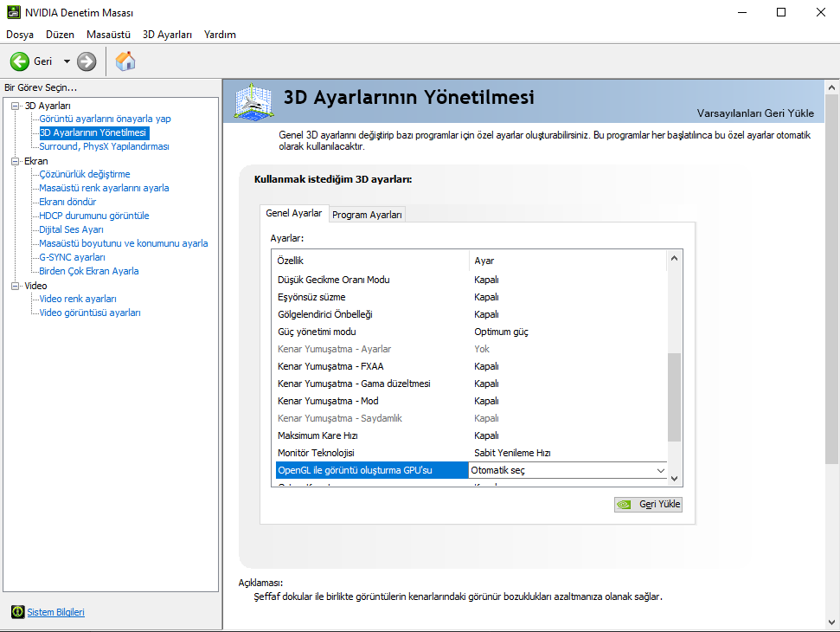Collapse the 3D Ayarları tree node
Image resolution: width=840 pixels, height=632 pixels.
tap(16, 106)
